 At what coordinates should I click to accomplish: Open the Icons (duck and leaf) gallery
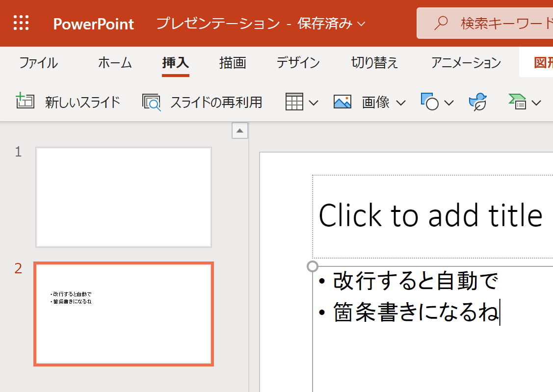[x=478, y=102]
